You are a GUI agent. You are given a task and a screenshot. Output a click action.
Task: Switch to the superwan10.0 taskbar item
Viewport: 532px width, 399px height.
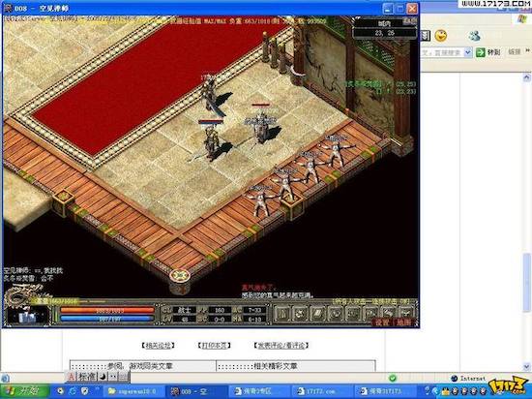coord(134,391)
